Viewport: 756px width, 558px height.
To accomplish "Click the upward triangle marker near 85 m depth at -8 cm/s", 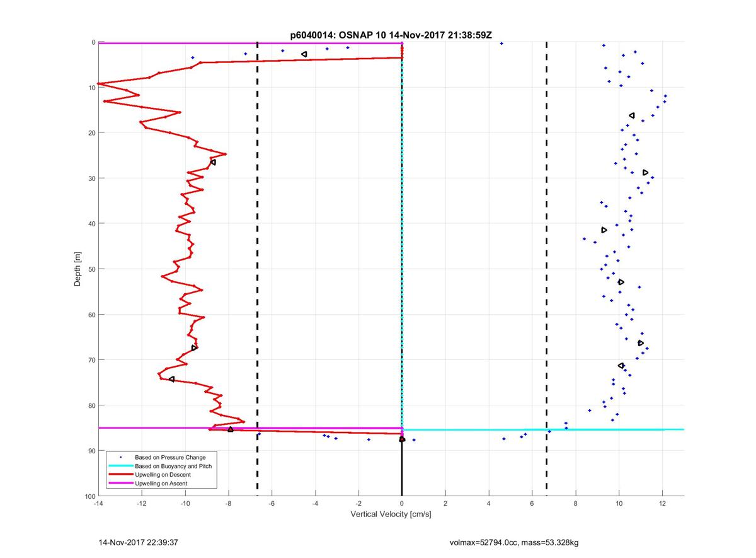I will [x=231, y=429].
